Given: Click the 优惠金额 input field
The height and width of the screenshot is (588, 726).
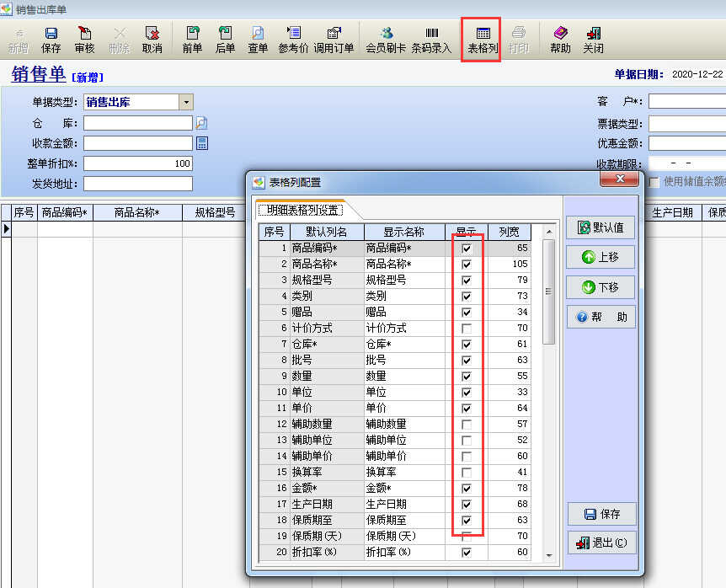Looking at the screenshot, I should 687,143.
